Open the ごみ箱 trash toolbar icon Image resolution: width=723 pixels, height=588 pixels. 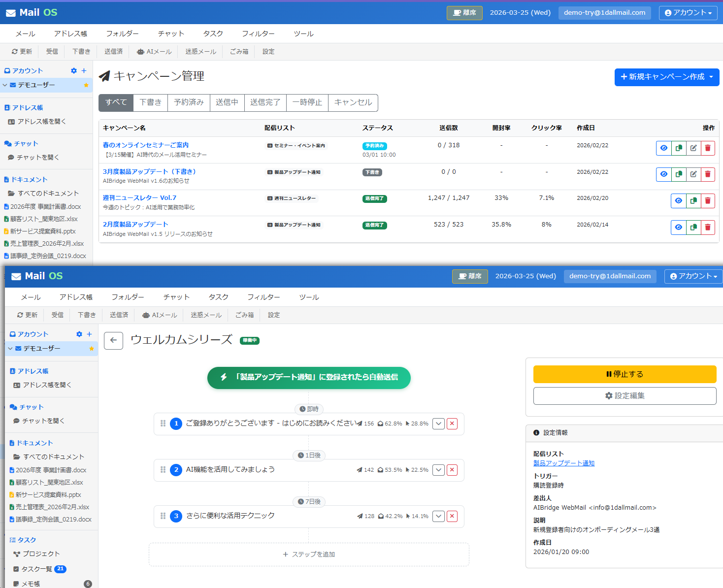238,51
